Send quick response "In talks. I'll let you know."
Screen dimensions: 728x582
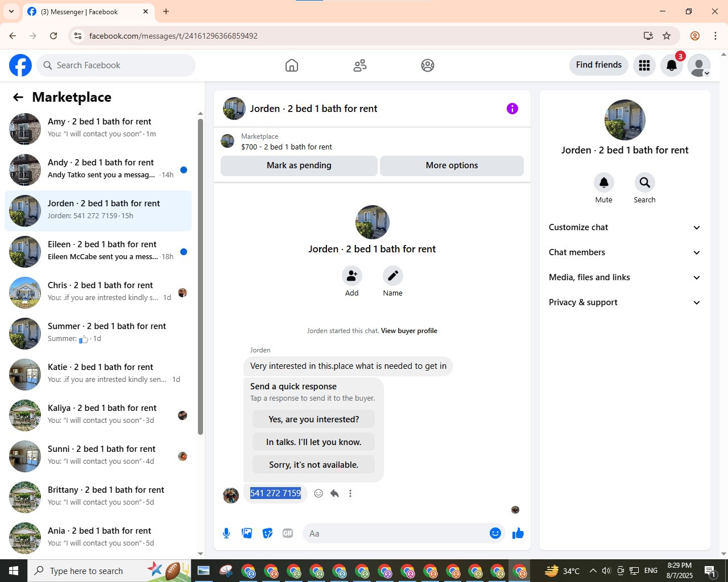pyautogui.click(x=313, y=442)
